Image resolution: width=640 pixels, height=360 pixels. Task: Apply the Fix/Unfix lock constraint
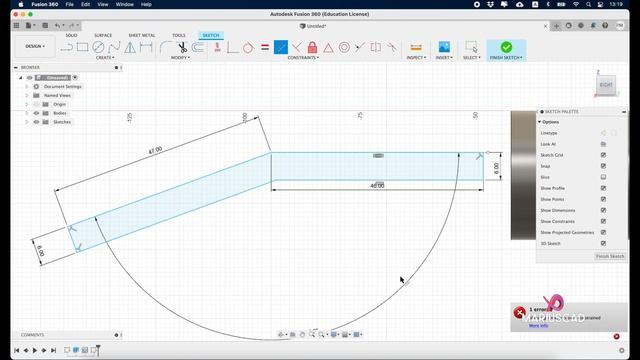(312, 47)
